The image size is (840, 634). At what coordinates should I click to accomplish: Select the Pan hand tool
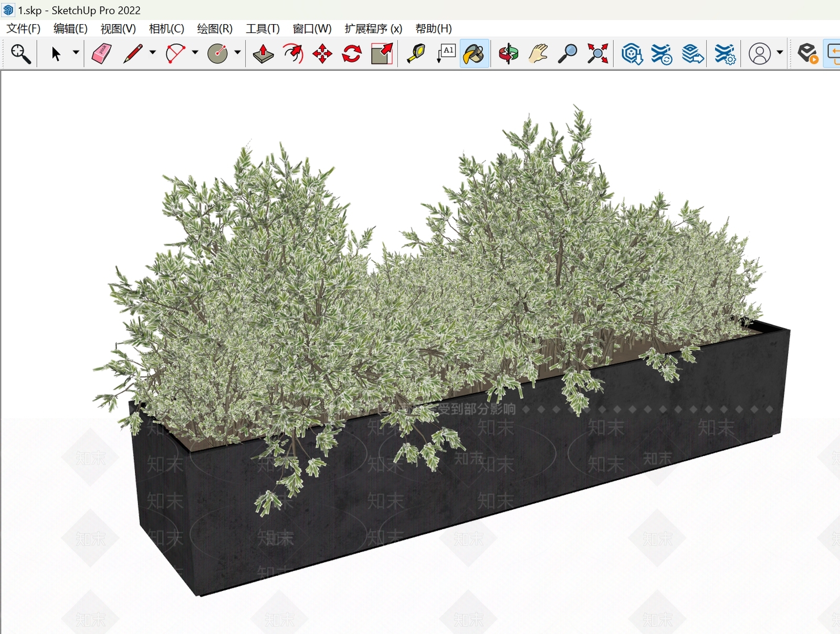point(538,54)
